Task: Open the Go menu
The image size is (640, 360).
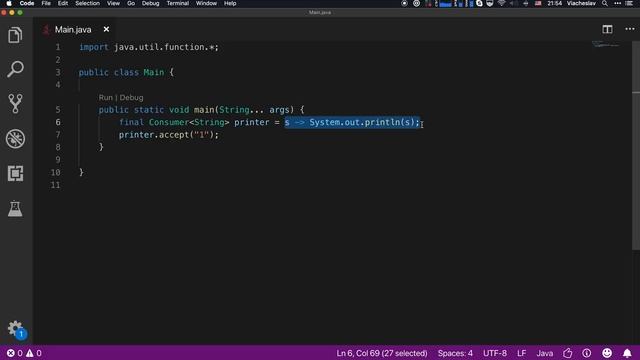Action: click(x=131, y=3)
